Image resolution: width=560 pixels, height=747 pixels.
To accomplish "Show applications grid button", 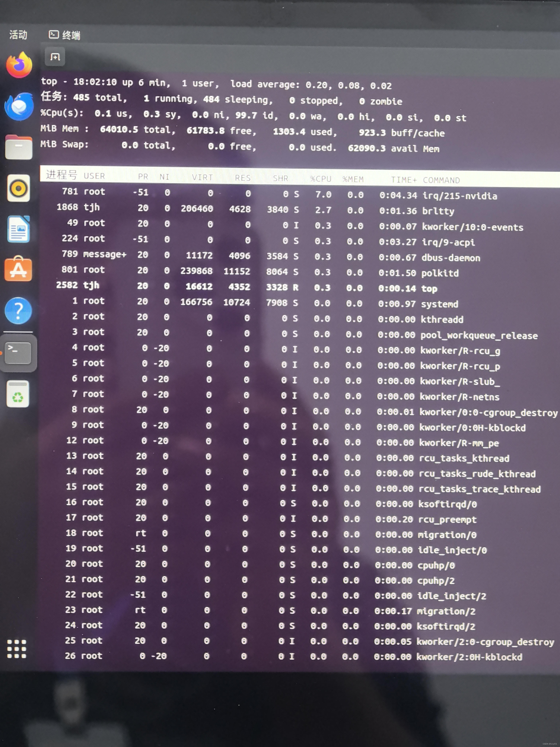I will 17,649.
